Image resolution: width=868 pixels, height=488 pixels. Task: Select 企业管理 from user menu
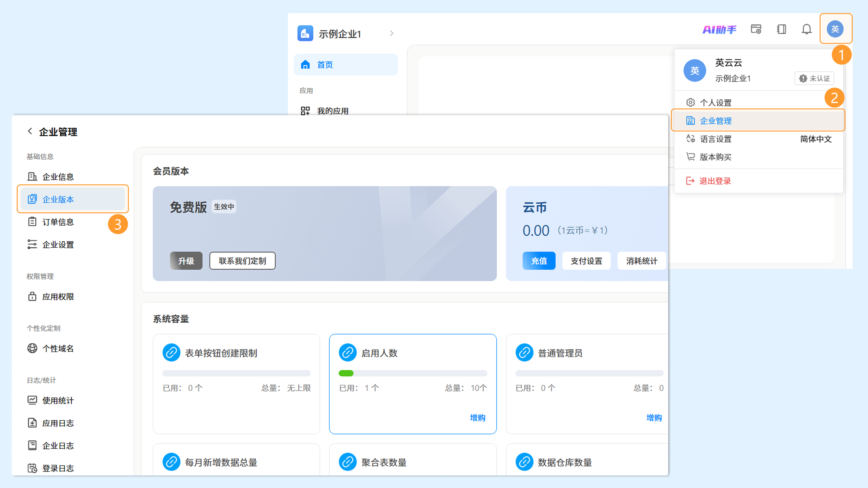pyautogui.click(x=758, y=120)
